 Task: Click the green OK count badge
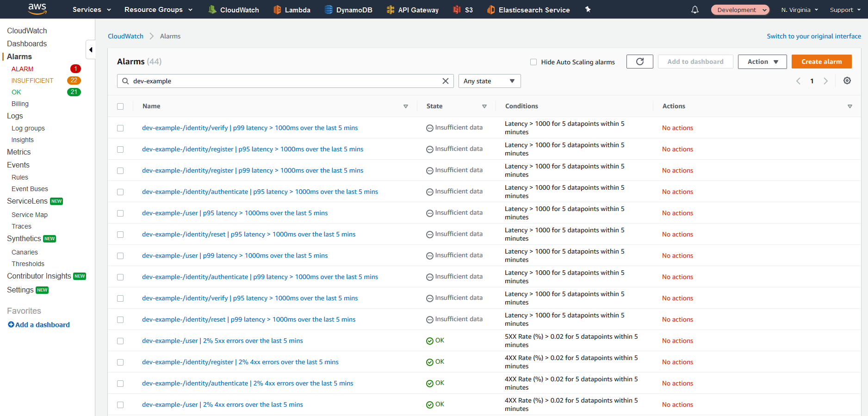(74, 92)
